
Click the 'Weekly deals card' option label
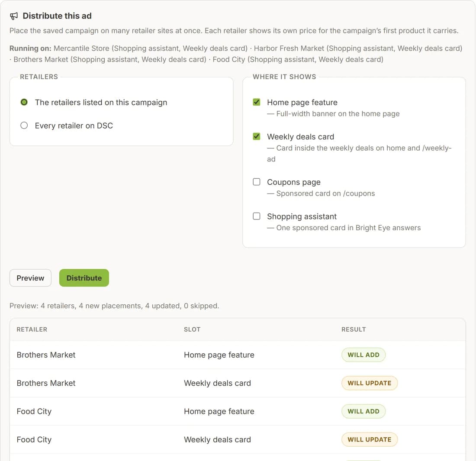pyautogui.click(x=301, y=137)
